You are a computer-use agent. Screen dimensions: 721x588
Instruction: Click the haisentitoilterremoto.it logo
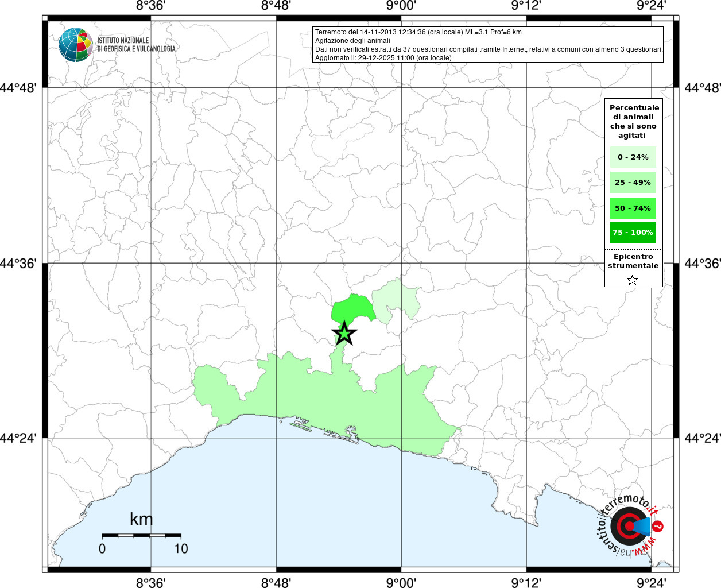(x=630, y=525)
